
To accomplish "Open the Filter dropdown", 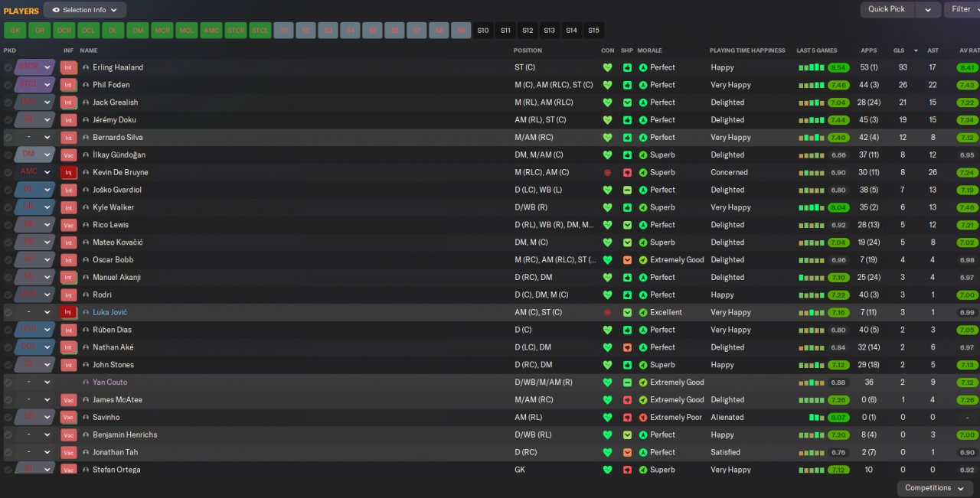I will [962, 9].
